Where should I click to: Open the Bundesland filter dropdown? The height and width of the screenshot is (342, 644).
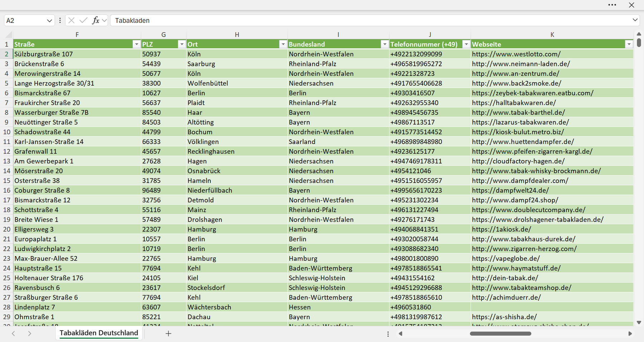[x=385, y=44]
